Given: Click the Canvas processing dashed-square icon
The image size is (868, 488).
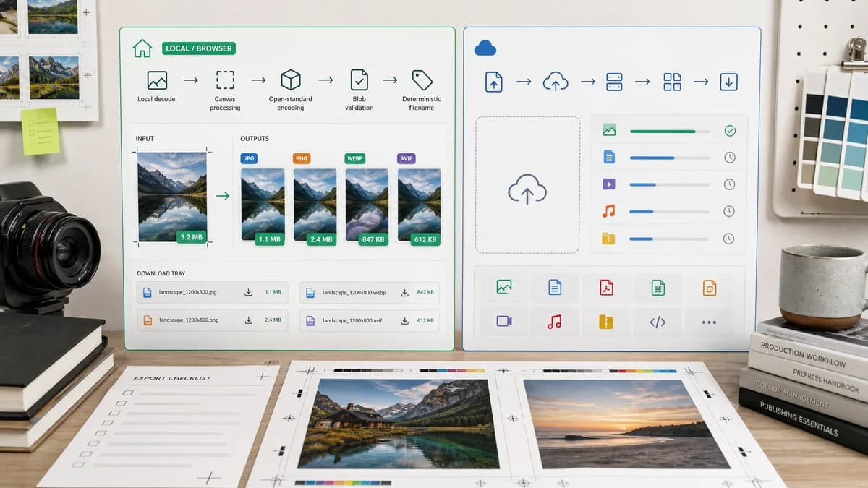Looking at the screenshot, I should (x=225, y=80).
